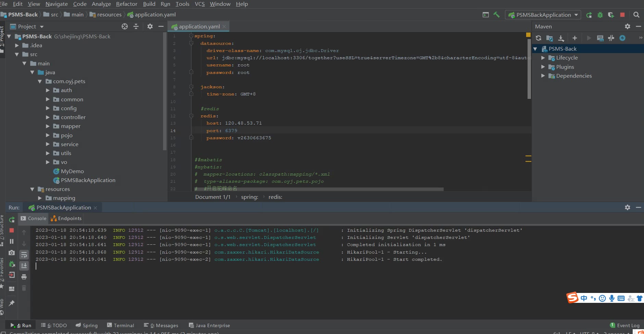Expand the Dependencies node in Maven

pyautogui.click(x=543, y=76)
